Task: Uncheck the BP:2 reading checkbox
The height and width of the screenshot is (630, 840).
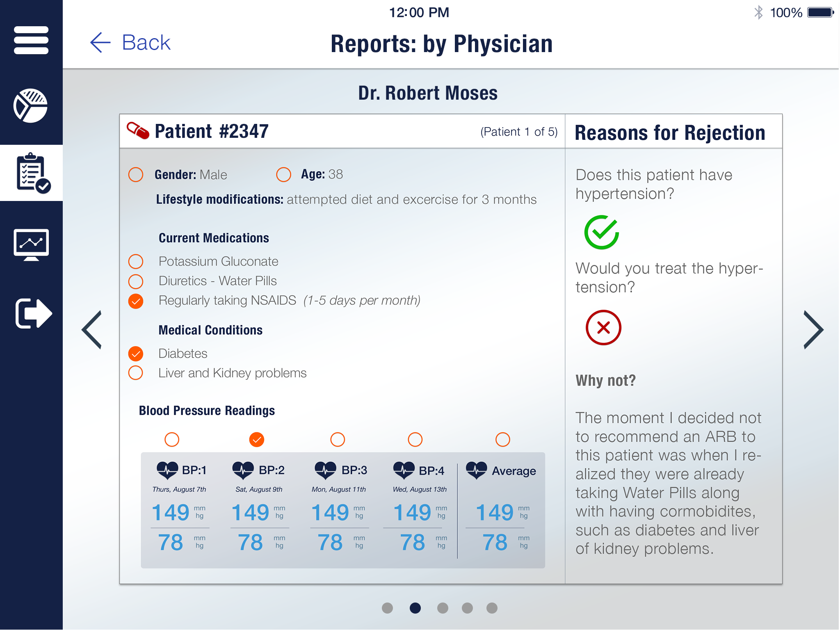Action: coord(257,440)
